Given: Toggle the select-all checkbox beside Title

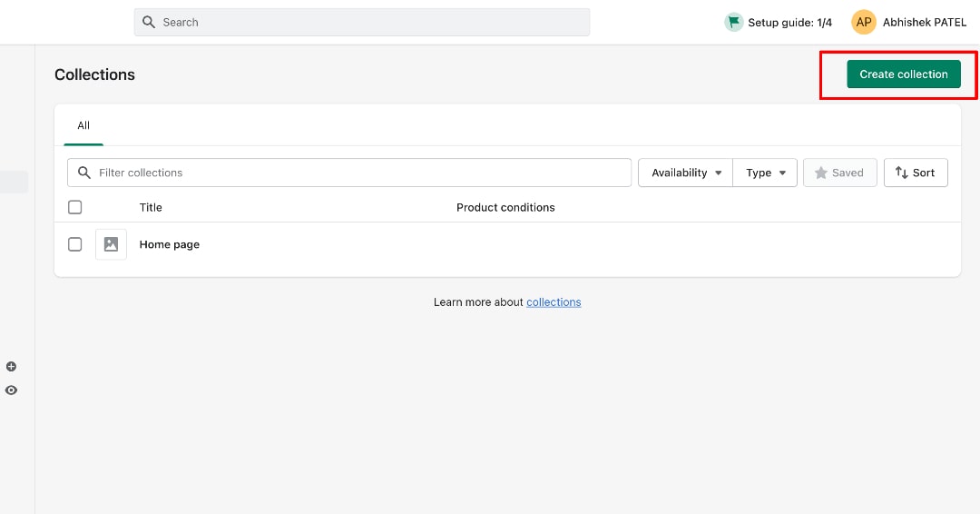Looking at the screenshot, I should coord(75,207).
